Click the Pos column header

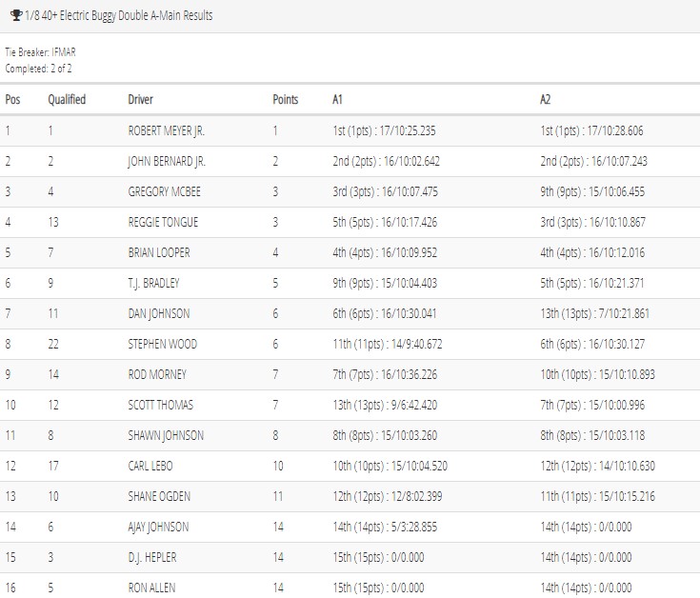click(12, 99)
